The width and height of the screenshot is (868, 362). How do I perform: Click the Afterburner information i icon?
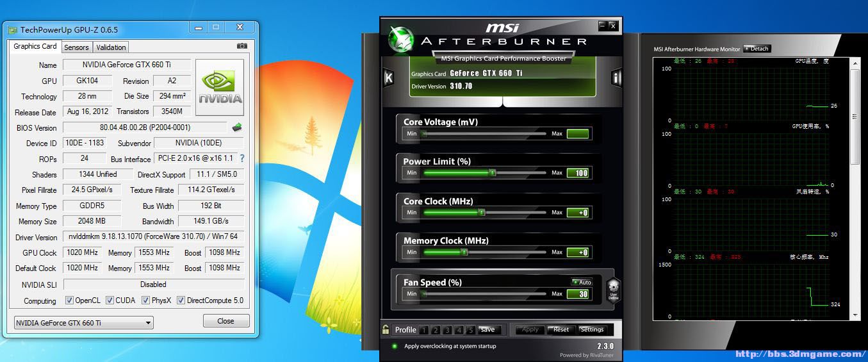coord(616,78)
